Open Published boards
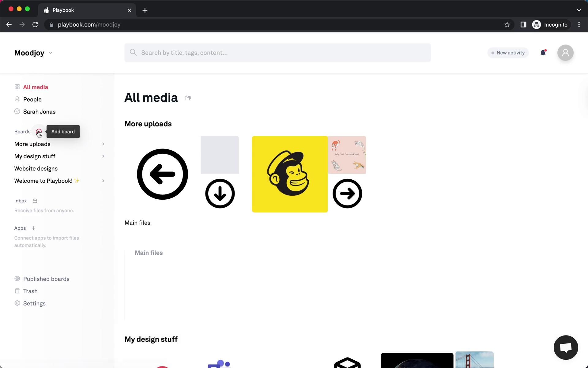The width and height of the screenshot is (588, 368). pos(46,279)
